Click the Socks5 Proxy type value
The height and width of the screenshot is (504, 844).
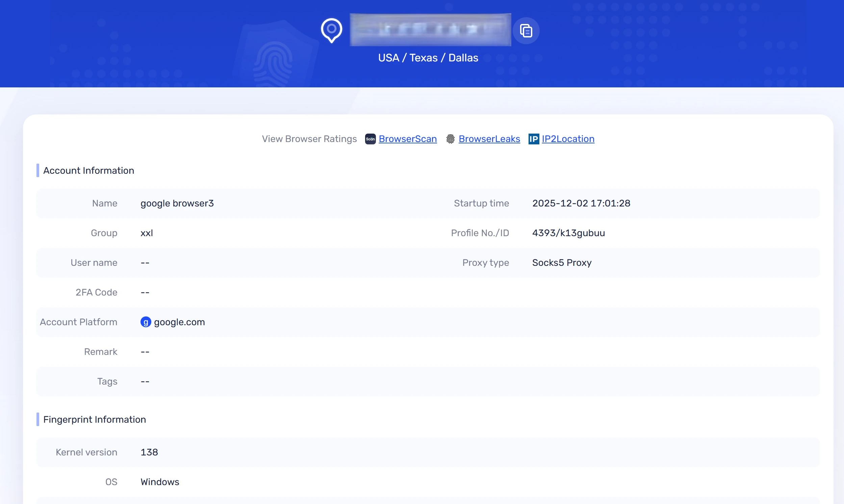click(562, 262)
